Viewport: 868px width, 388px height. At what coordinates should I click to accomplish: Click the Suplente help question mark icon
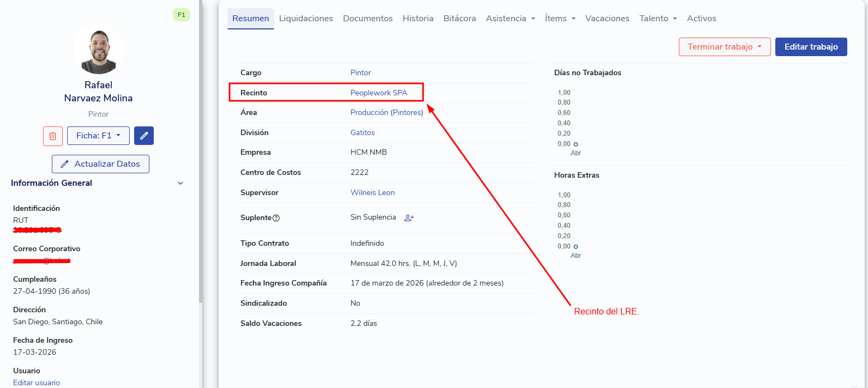click(x=276, y=218)
